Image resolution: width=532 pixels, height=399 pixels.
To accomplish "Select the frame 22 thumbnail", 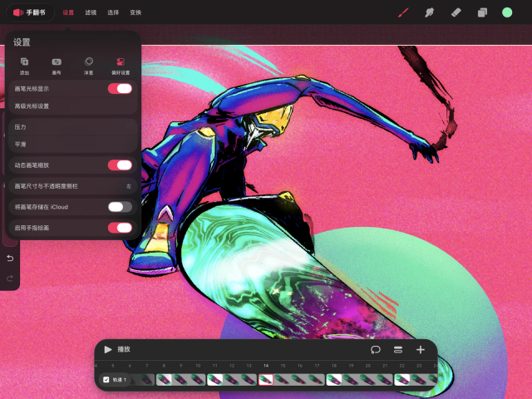I will 402,380.
